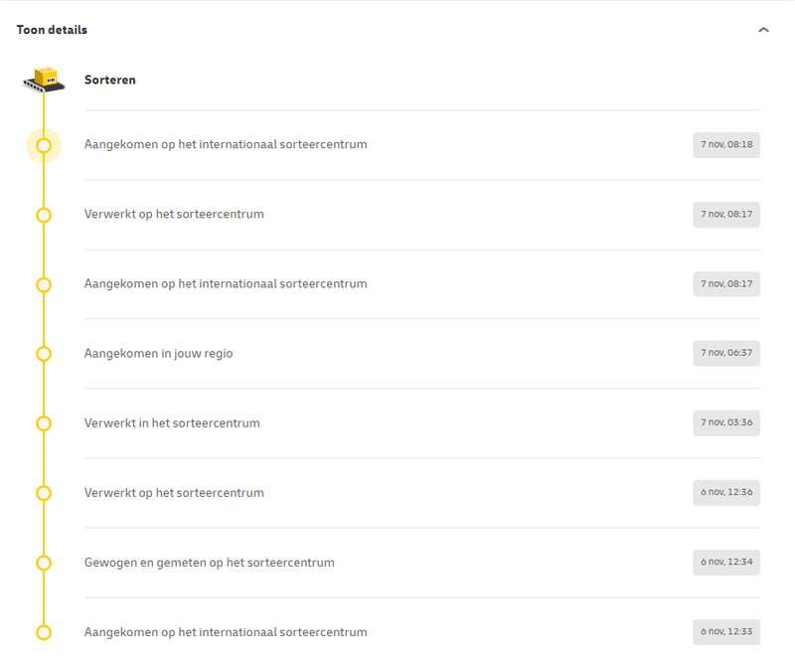Image resolution: width=795 pixels, height=672 pixels.
Task: Select "Verwerkt in het sorteercentrum" status text
Action: click(x=172, y=423)
